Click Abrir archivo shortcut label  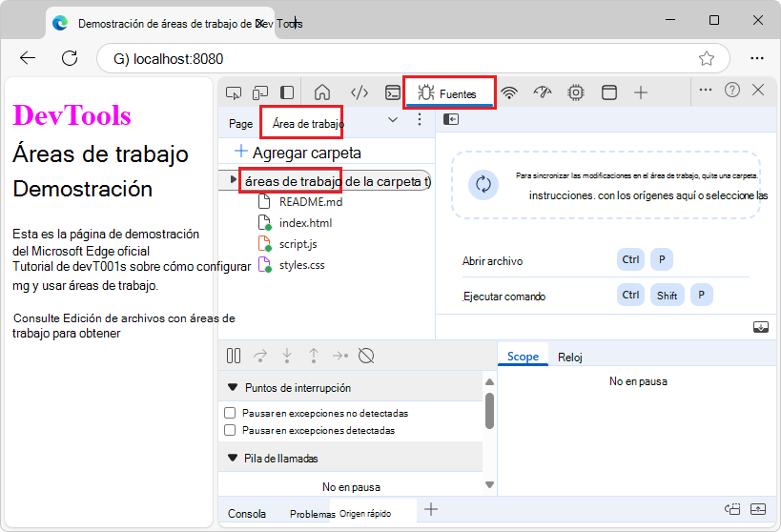tap(492, 261)
